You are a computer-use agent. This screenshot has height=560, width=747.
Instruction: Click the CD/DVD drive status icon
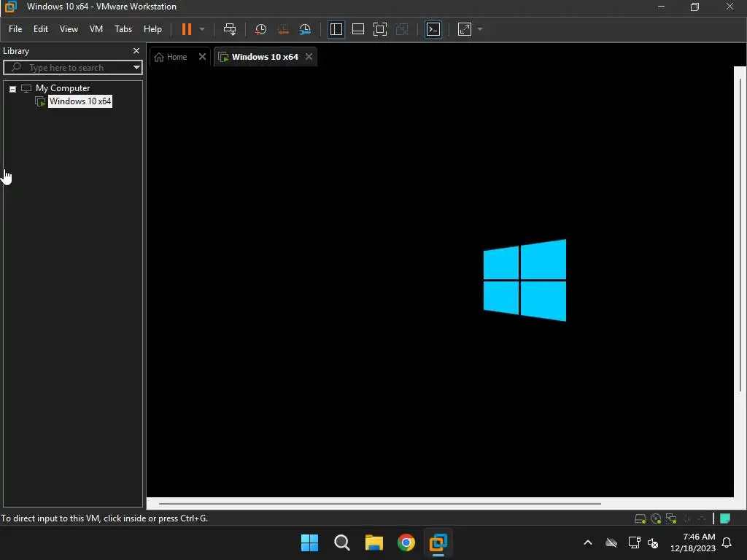(656, 518)
